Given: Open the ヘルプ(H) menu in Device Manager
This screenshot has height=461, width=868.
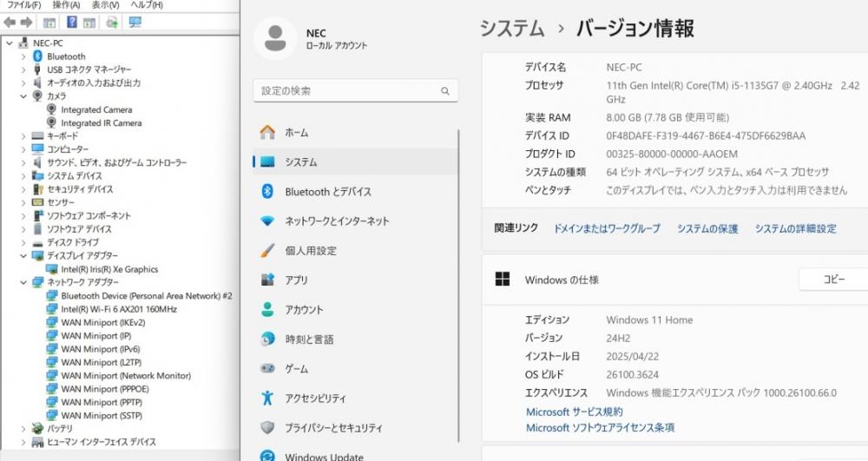Looking at the screenshot, I should 147,4.
